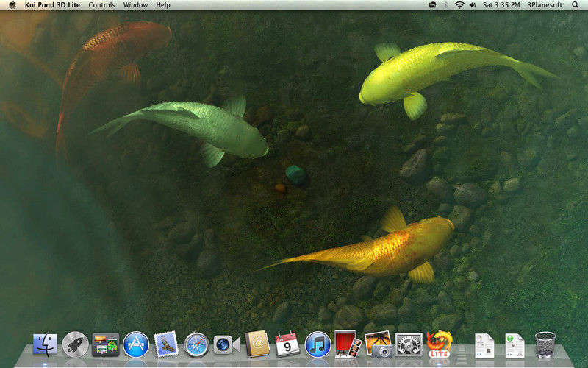Open Safari compass icon in dock

click(x=196, y=344)
